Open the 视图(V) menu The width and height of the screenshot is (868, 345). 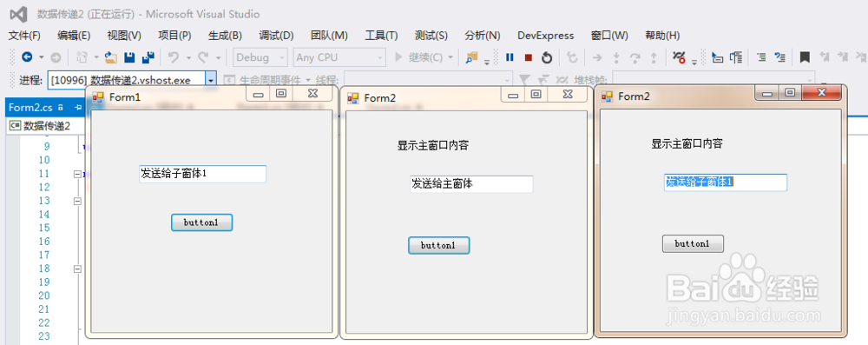point(124,36)
